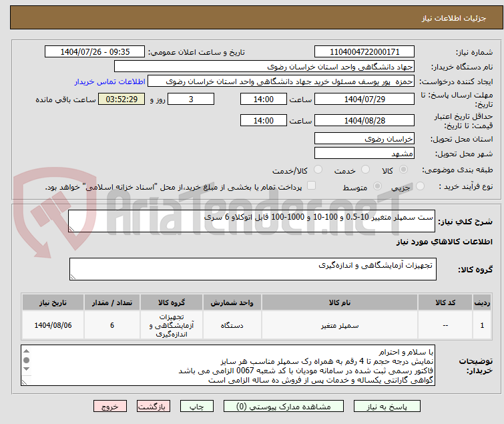This screenshot has height=424, width=504.
Task: Click the item name cell 'سمپلر متغیر'
Action: click(340, 325)
